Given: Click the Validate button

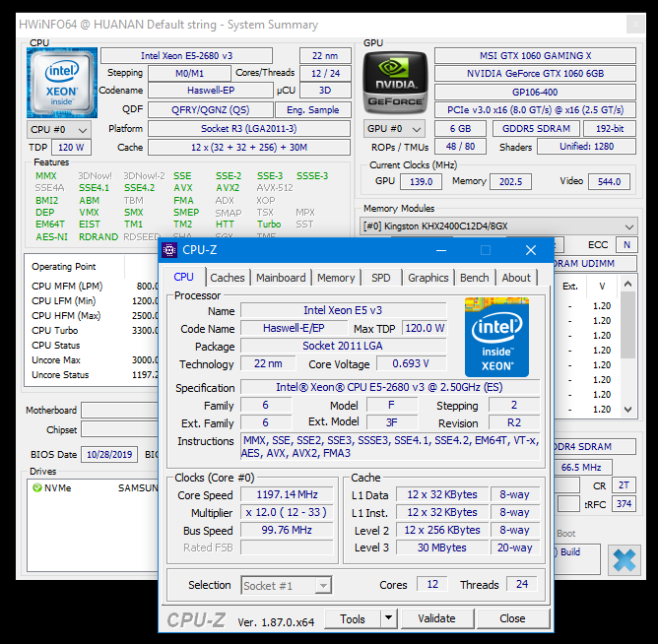Looking at the screenshot, I should [436, 618].
